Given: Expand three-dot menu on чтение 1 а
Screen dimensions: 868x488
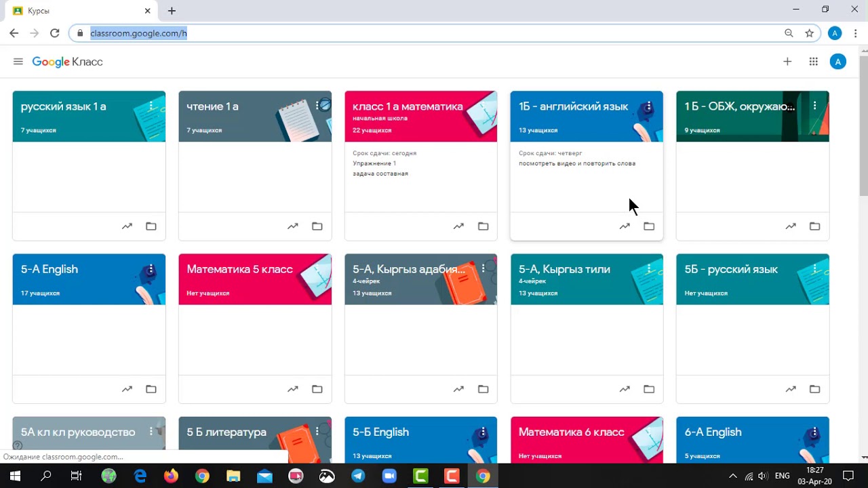Looking at the screenshot, I should 317,106.
